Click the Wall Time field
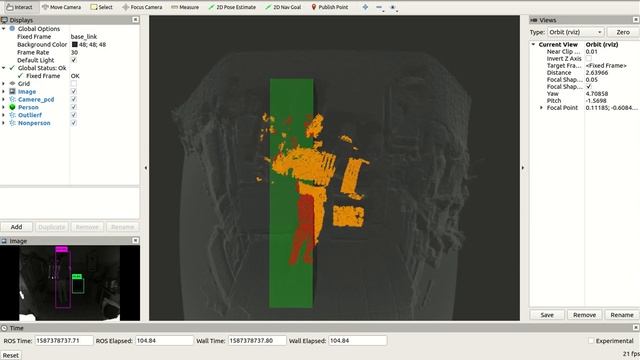The height and width of the screenshot is (360, 640). pyautogui.click(x=257, y=340)
